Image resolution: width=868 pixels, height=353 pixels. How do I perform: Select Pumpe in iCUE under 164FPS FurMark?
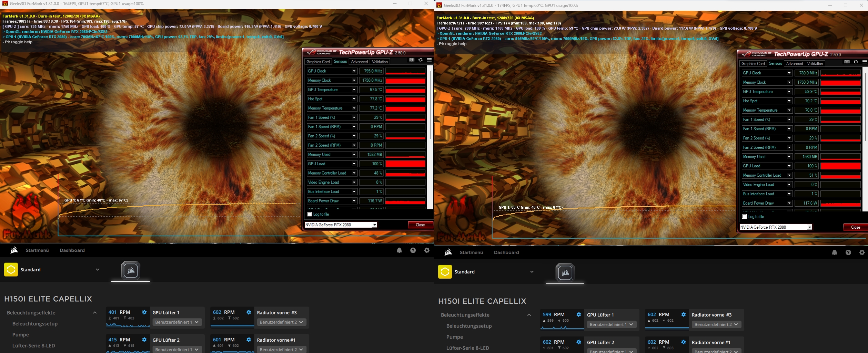[21, 335]
